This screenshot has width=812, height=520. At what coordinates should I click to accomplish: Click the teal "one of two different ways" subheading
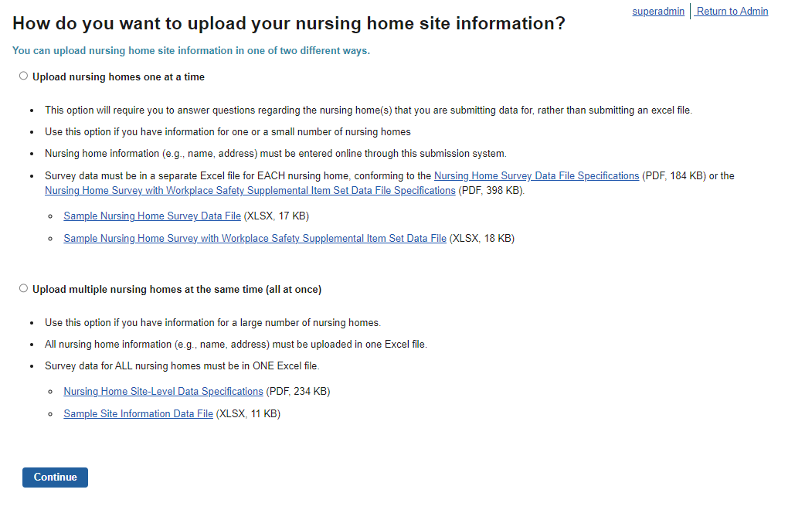coord(191,51)
